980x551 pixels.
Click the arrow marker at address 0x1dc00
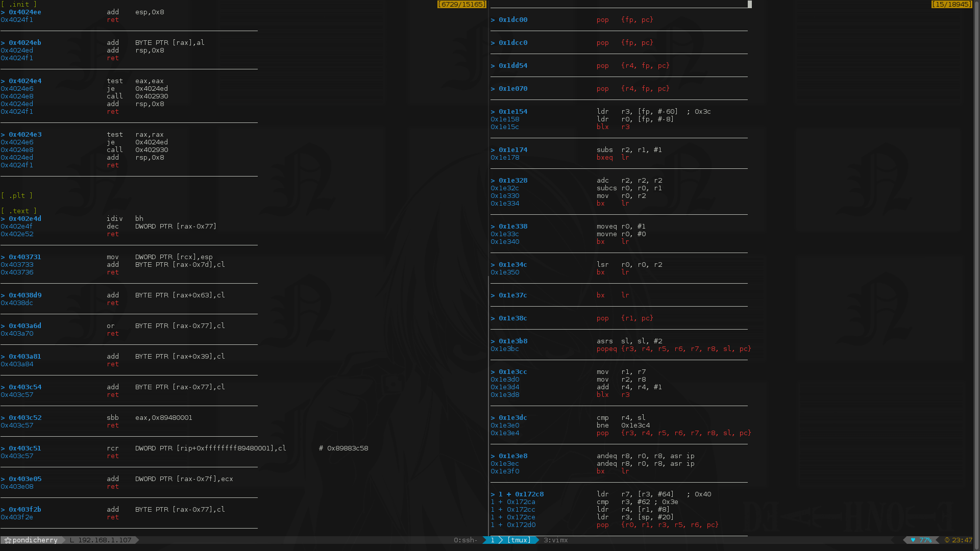point(493,20)
